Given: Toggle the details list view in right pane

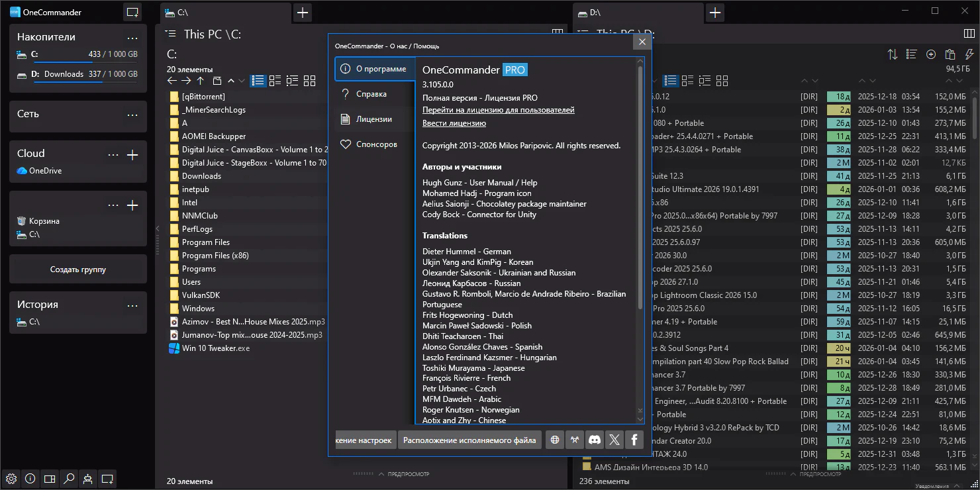Looking at the screenshot, I should click(671, 81).
